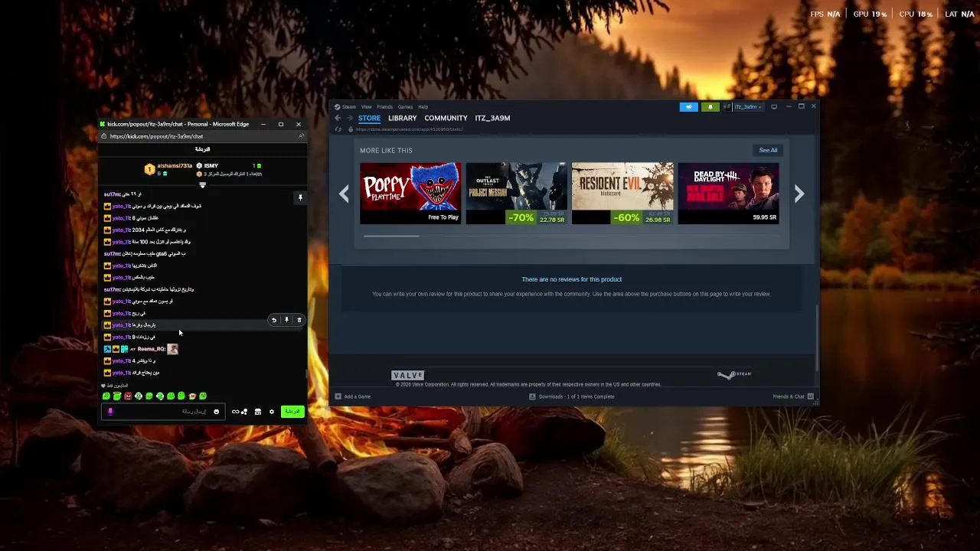The width and height of the screenshot is (980, 551).
Task: Open the Kick shop store icon
Action: [258, 412]
